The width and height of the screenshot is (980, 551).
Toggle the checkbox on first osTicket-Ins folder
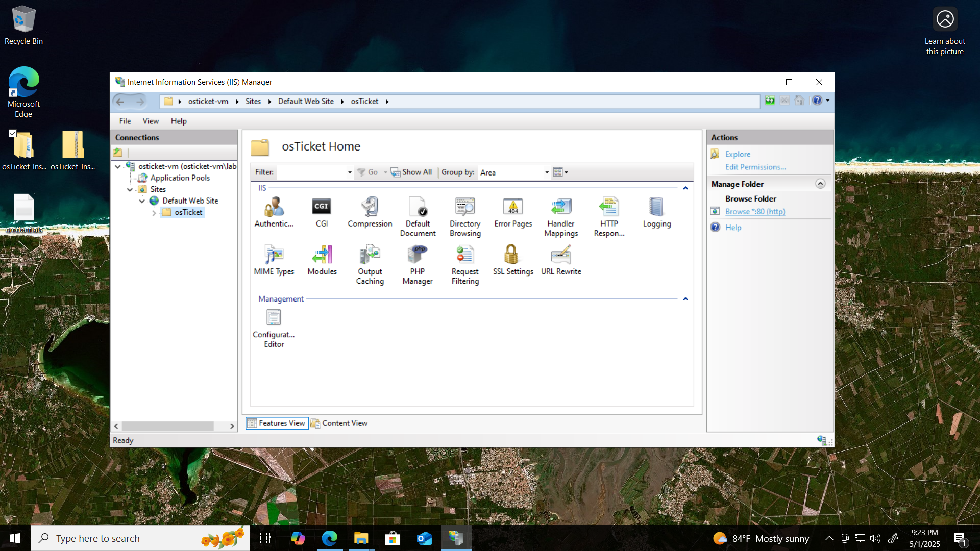point(13,133)
